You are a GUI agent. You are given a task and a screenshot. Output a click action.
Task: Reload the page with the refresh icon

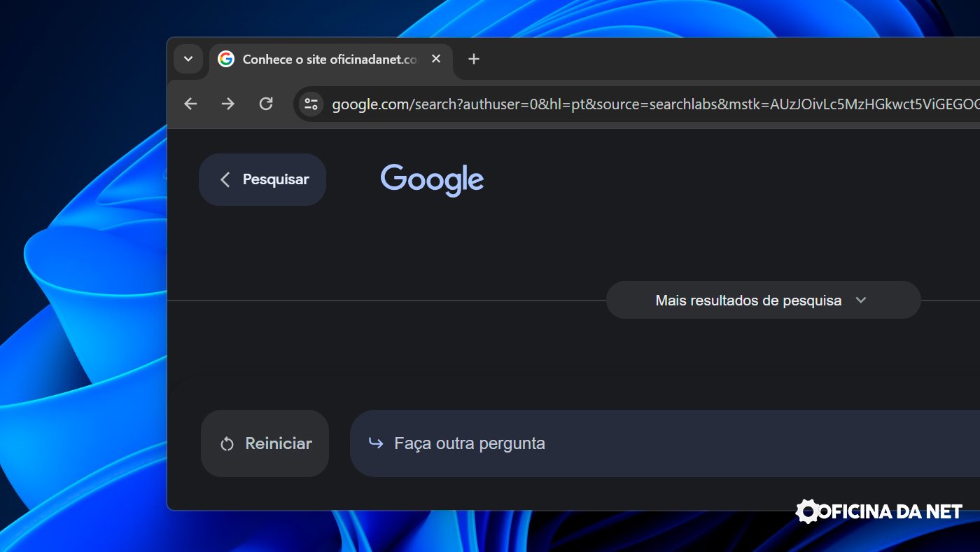tap(266, 104)
